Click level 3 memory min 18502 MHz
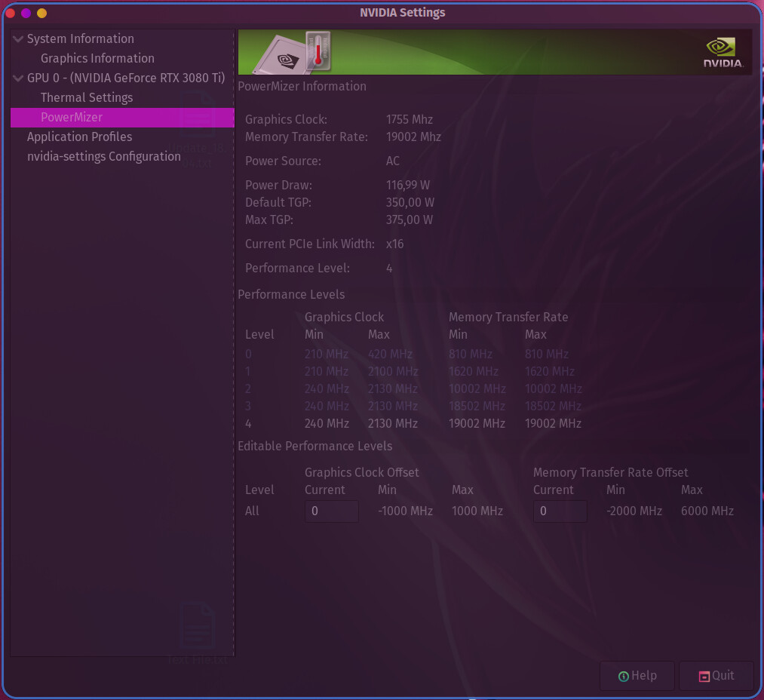Screen dimensions: 764x700 (x=477, y=407)
